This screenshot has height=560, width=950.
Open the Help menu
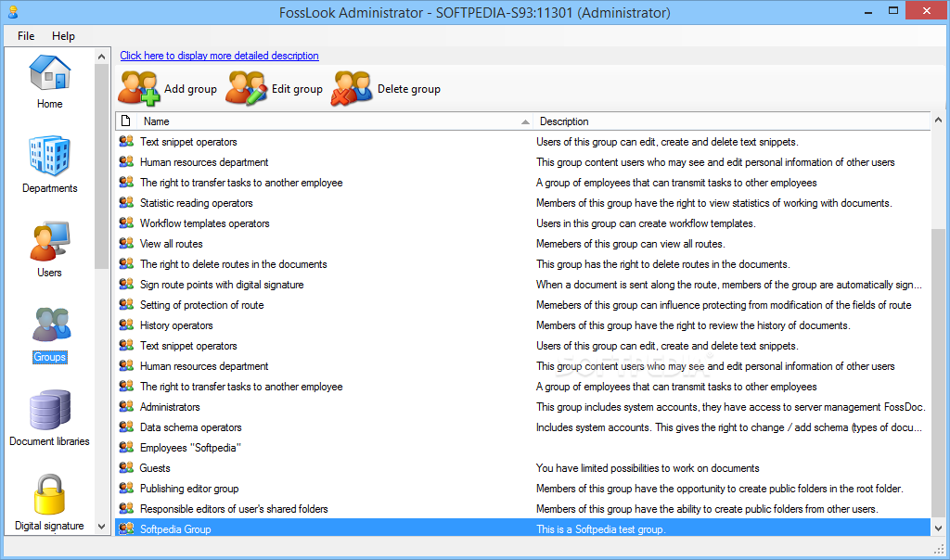[x=63, y=36]
